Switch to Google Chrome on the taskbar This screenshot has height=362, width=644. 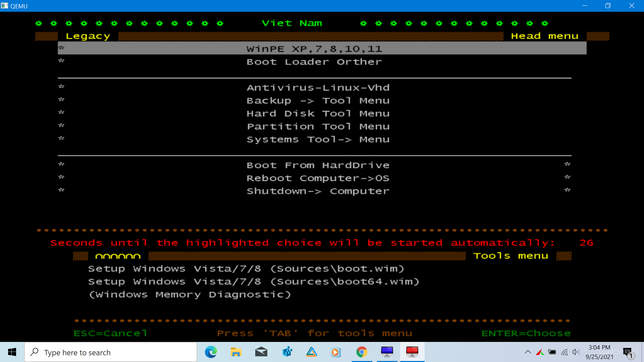pyautogui.click(x=362, y=352)
